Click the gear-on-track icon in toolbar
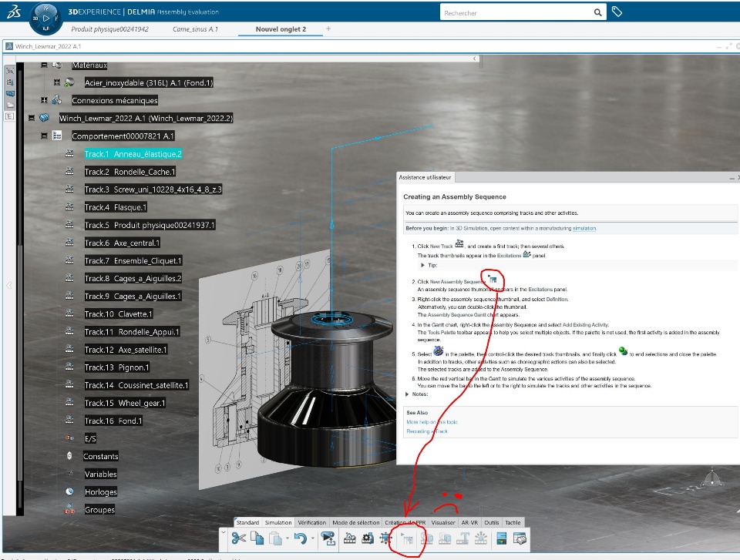Viewport: 740px width, 560px height. coord(368,538)
